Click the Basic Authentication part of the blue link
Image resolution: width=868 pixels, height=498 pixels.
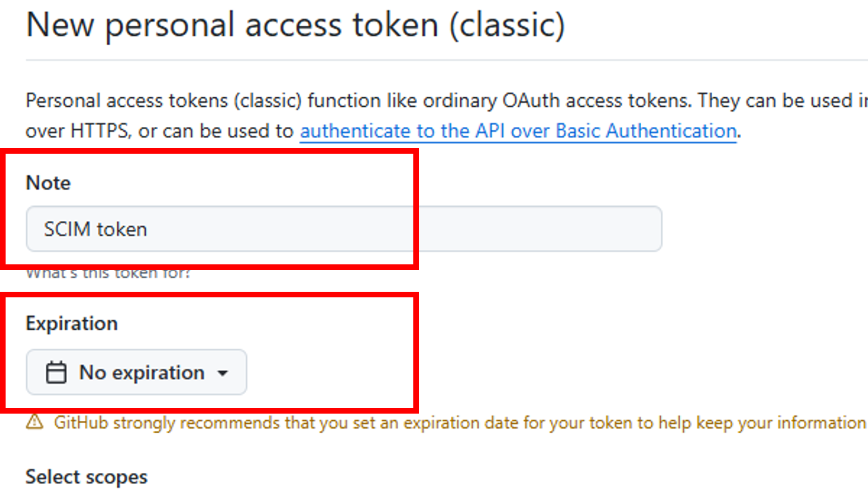pyautogui.click(x=646, y=131)
